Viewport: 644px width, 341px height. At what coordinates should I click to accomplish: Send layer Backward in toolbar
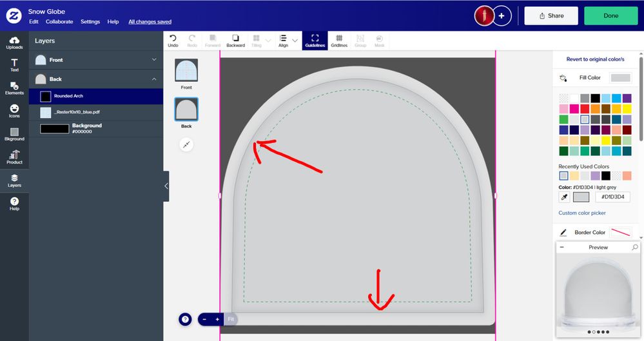tap(235, 41)
